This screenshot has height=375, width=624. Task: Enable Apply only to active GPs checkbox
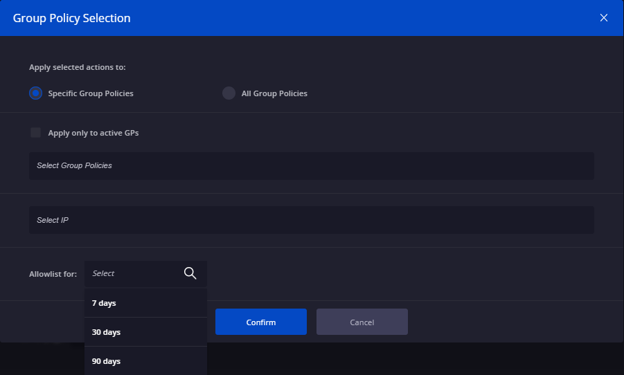[x=35, y=133]
